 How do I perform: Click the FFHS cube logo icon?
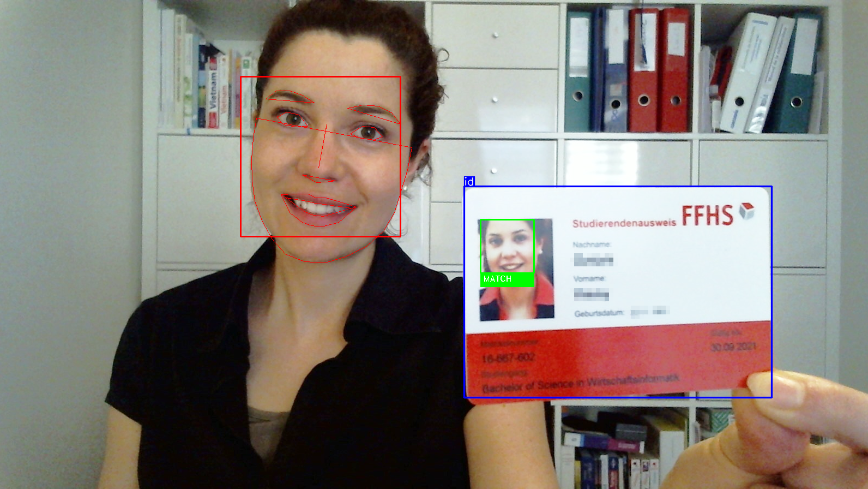(746, 211)
